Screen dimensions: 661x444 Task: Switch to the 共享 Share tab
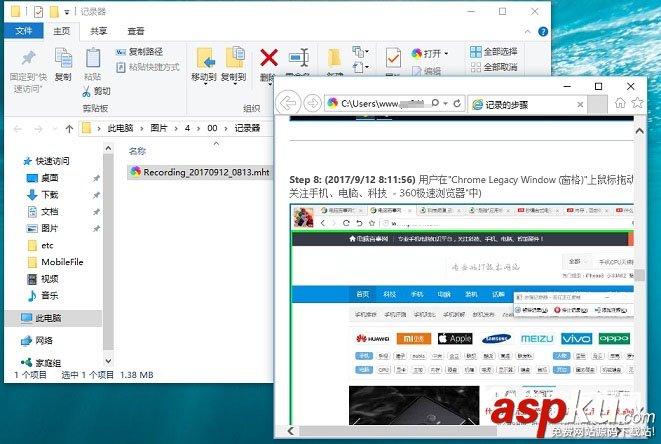point(98,31)
